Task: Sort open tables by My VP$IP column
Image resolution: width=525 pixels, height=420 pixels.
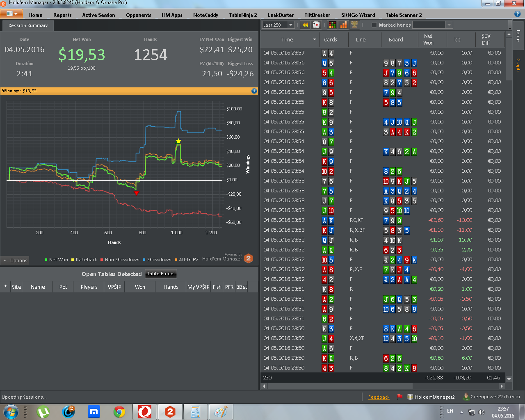Action: point(199,287)
